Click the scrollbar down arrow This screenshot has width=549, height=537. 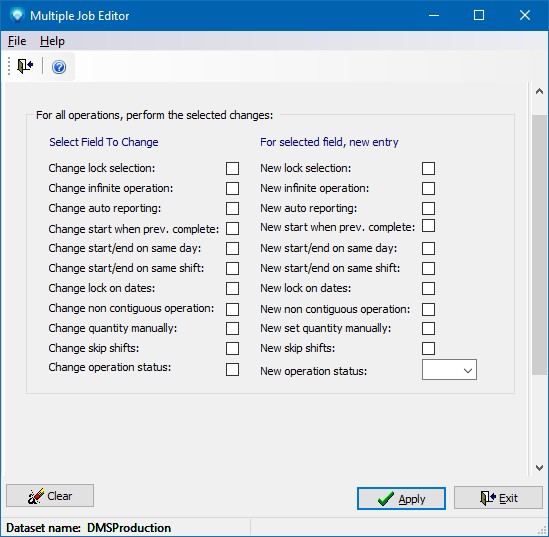click(539, 468)
